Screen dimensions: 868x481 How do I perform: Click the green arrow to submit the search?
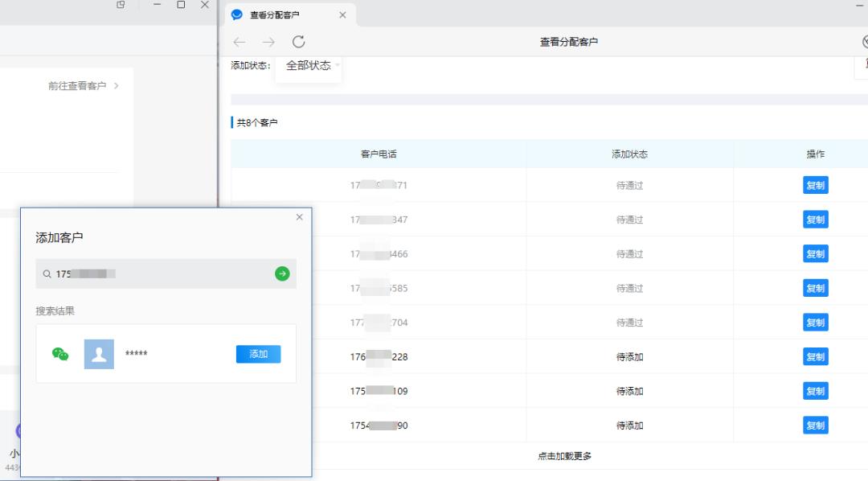point(282,273)
